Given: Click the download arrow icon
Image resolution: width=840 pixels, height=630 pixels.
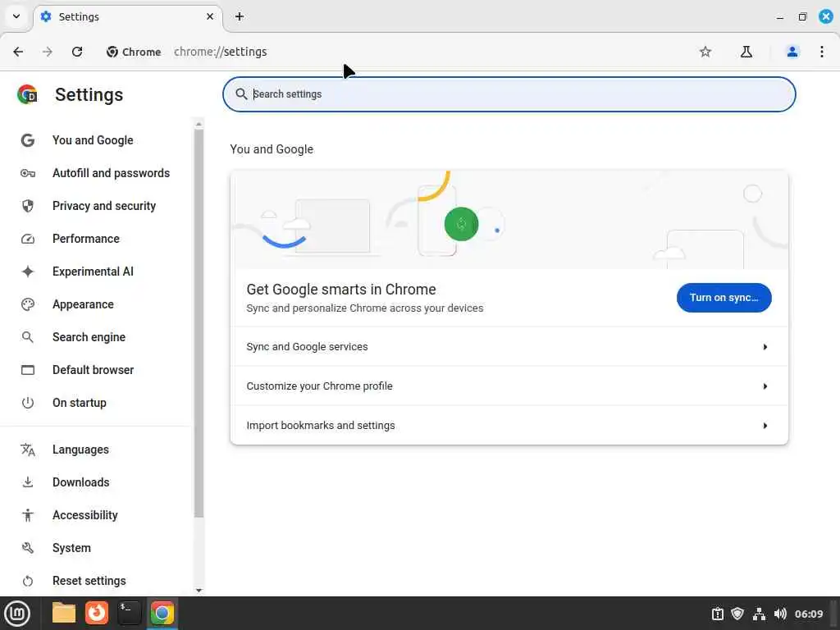Looking at the screenshot, I should tap(28, 482).
